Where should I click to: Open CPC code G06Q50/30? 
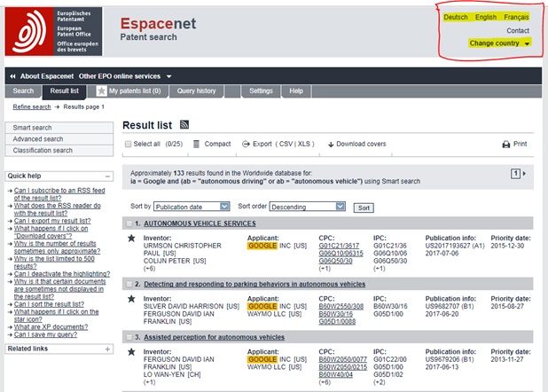[335, 262]
